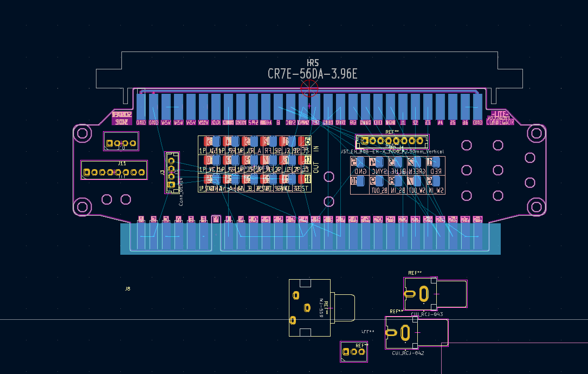Click the REF** label above the JST connector
Image resolution: width=588 pixels, height=374 pixels.
coord(392,132)
